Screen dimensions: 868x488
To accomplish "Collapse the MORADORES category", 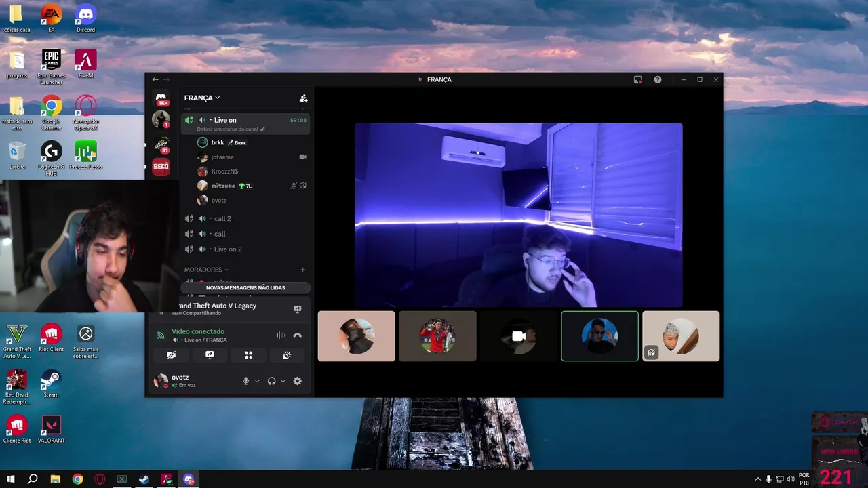I will pyautogui.click(x=206, y=270).
